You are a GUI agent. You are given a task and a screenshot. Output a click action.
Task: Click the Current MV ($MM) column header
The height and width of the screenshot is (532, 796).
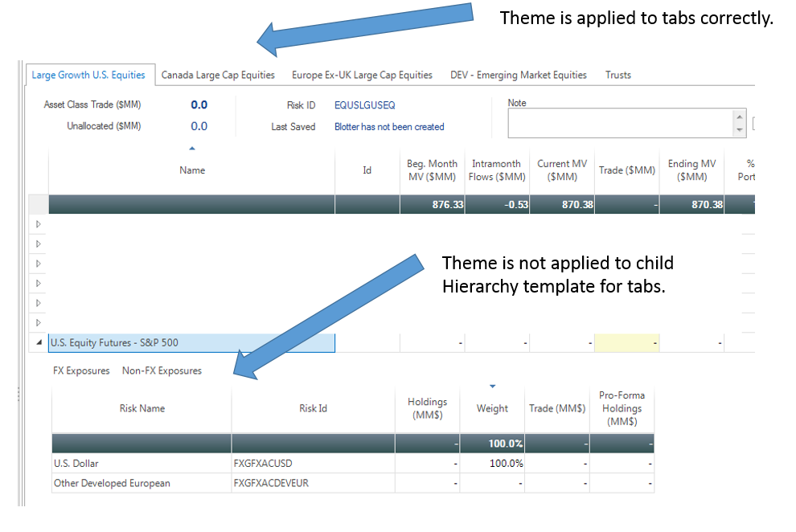pos(562,170)
